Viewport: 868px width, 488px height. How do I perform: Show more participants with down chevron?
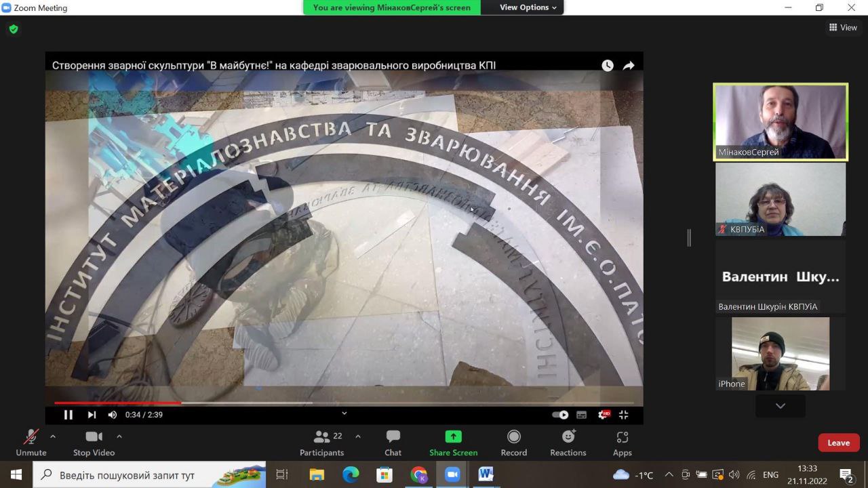(781, 406)
